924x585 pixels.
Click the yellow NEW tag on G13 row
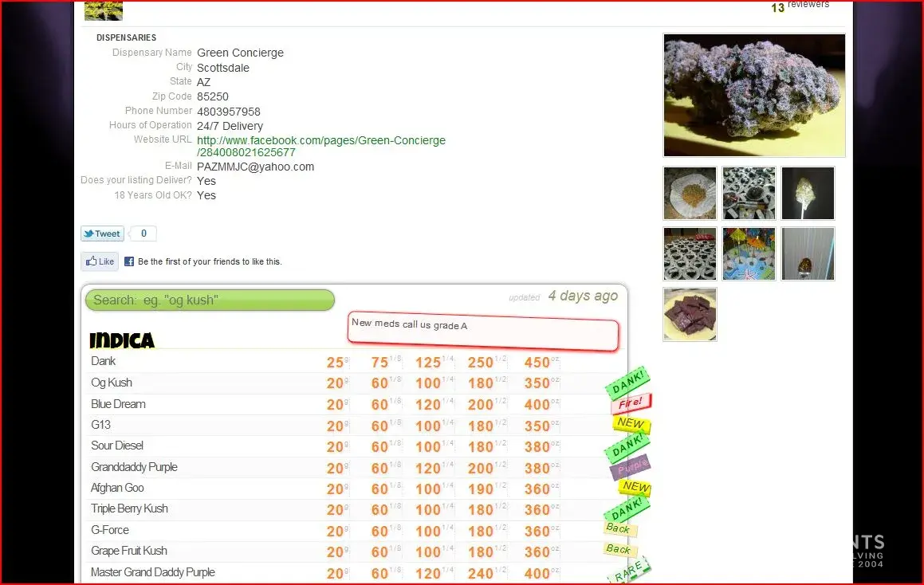coord(631,423)
